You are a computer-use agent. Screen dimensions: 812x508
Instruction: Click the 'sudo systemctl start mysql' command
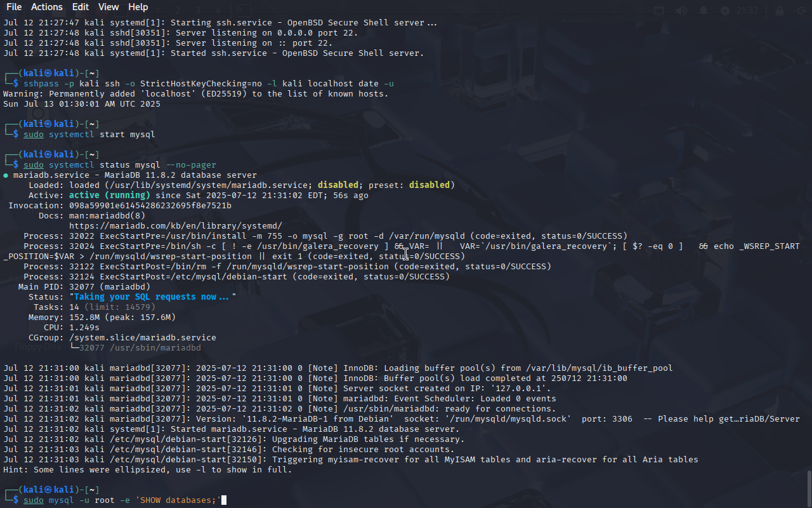[89, 135]
